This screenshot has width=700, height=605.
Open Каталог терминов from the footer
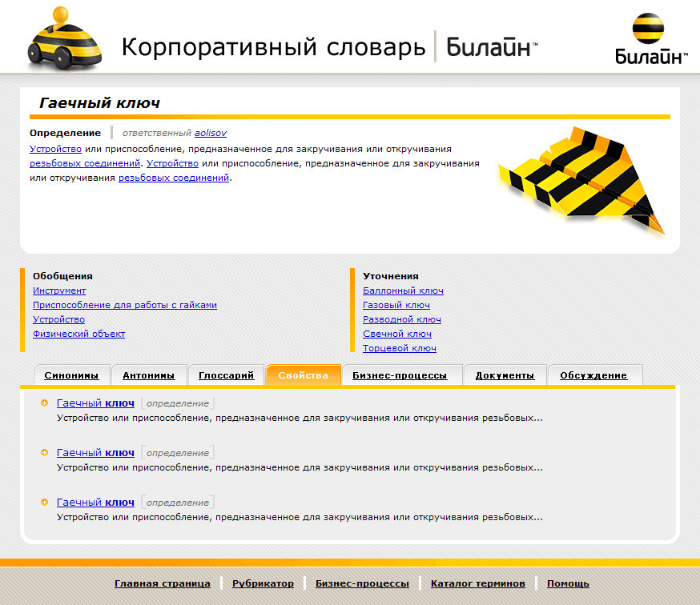(x=481, y=583)
